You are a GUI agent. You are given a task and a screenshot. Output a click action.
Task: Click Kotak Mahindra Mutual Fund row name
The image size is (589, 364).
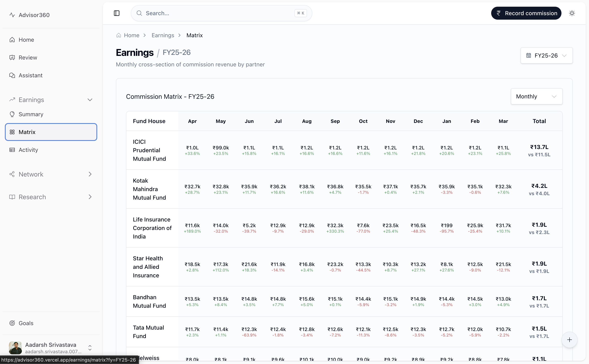pos(149,189)
